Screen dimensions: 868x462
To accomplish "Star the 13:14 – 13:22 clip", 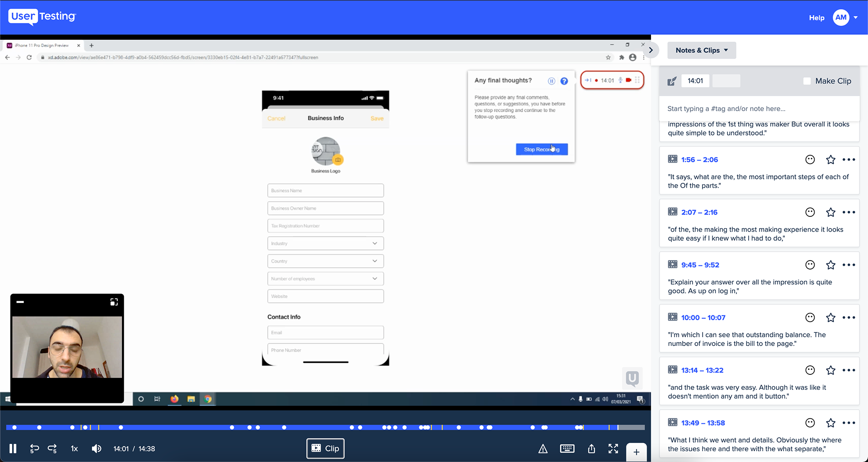I will click(830, 370).
